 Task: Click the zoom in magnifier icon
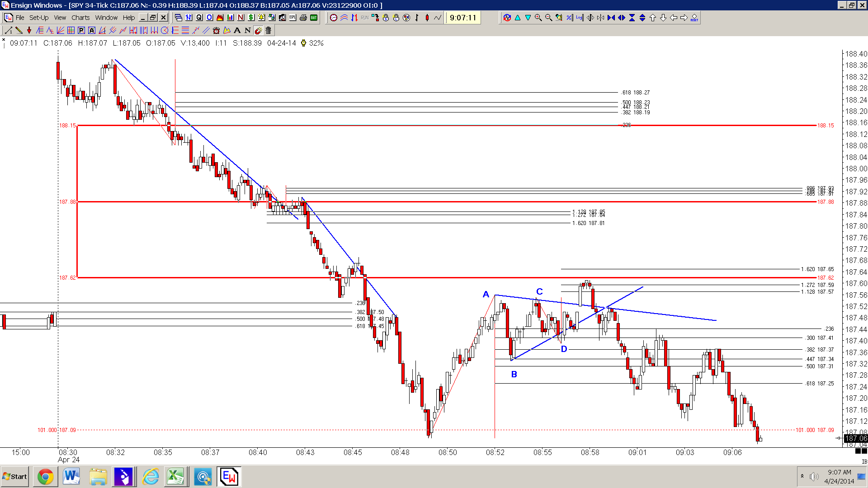pyautogui.click(x=538, y=18)
